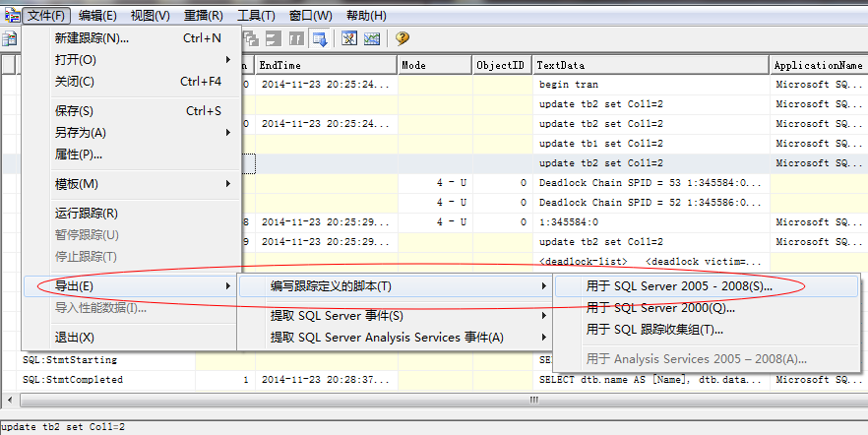This screenshot has height=435, width=868.
Task: Choose 关闭(C) menu entry
Action: tap(132, 82)
